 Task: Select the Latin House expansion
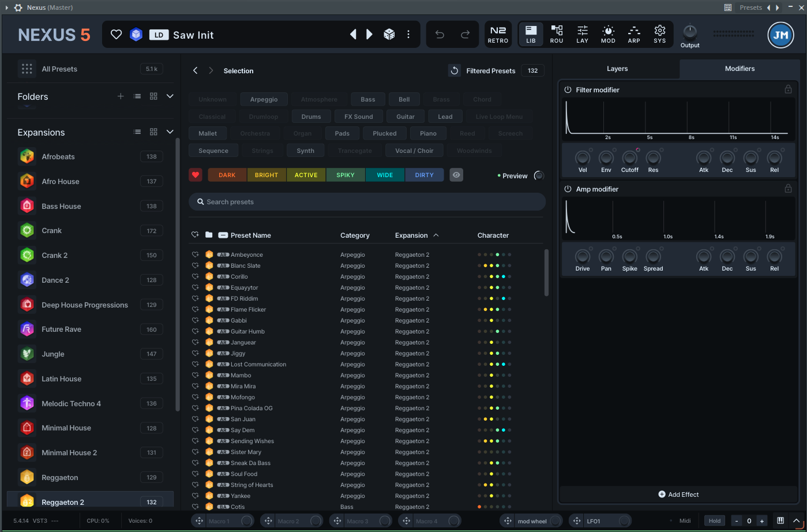pos(90,379)
